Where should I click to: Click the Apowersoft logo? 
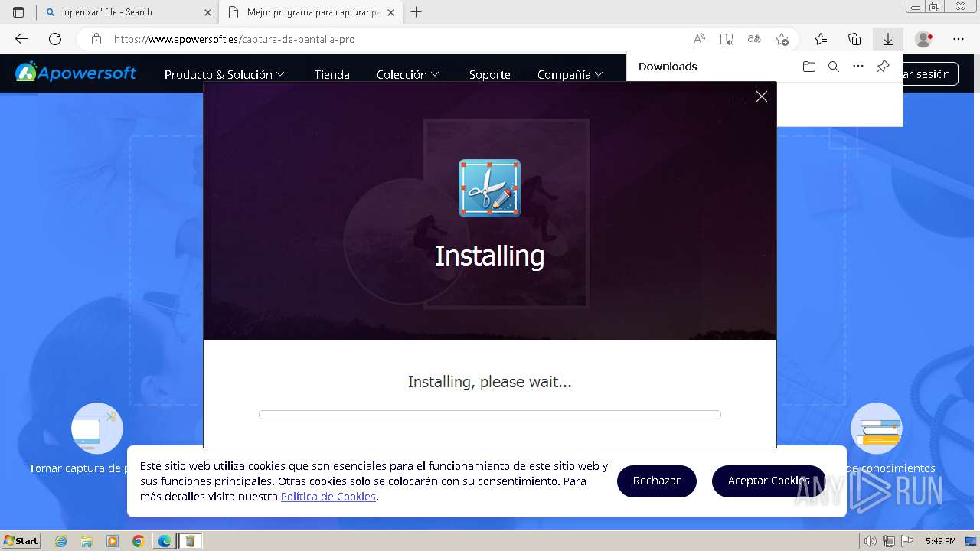click(76, 73)
